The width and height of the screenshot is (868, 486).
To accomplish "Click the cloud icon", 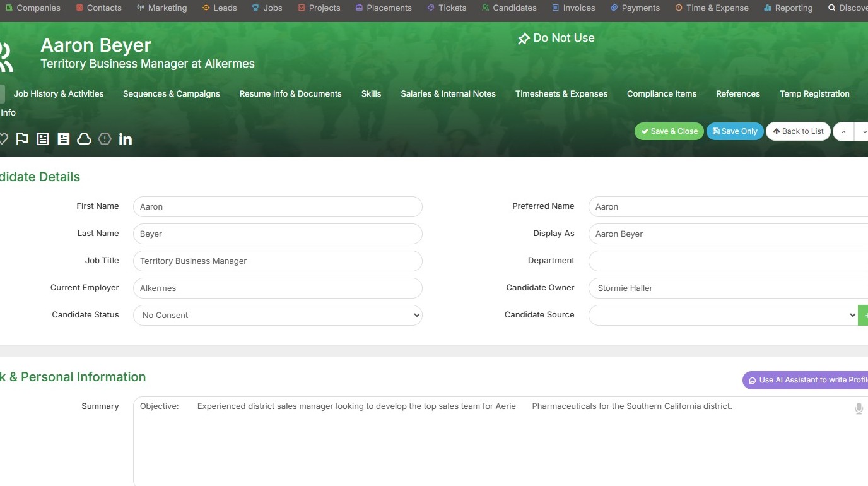I will [84, 139].
